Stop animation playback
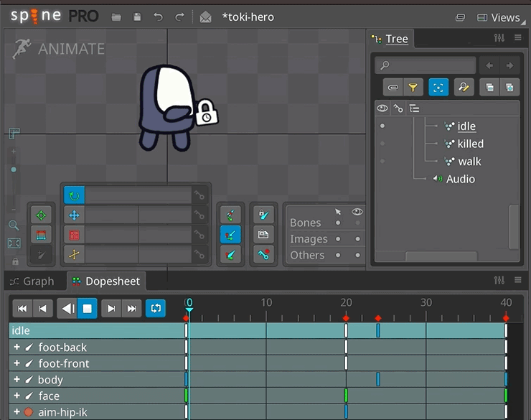The width and height of the screenshot is (531, 420). point(88,309)
